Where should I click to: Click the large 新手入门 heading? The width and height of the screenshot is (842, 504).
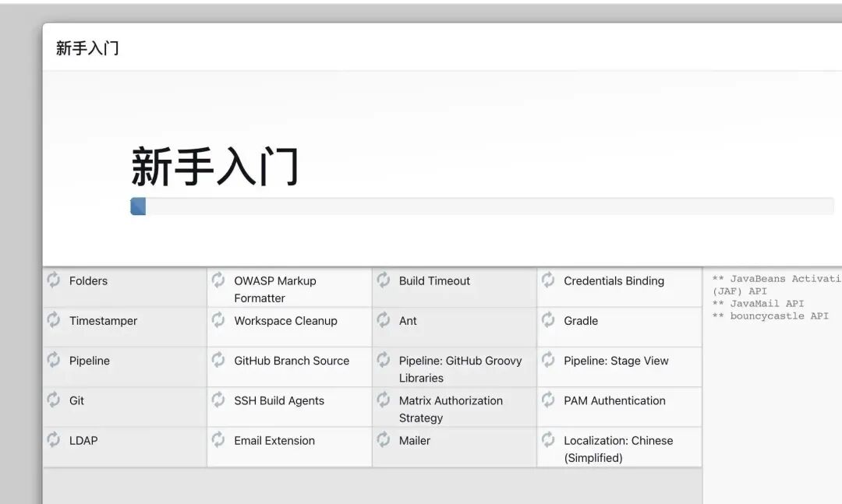click(214, 167)
